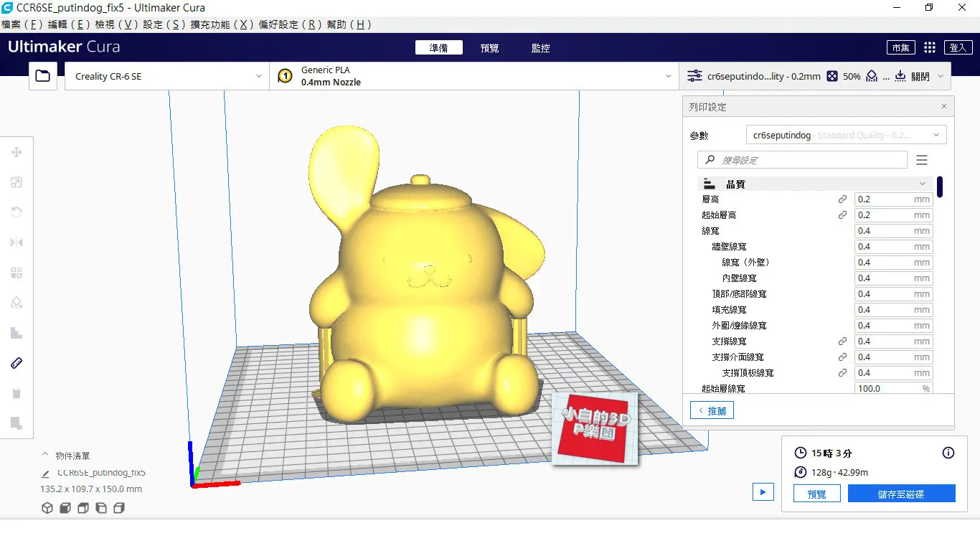The image size is (980, 551).
Task: Open the 偏好設定 (R) menu
Action: (x=291, y=24)
